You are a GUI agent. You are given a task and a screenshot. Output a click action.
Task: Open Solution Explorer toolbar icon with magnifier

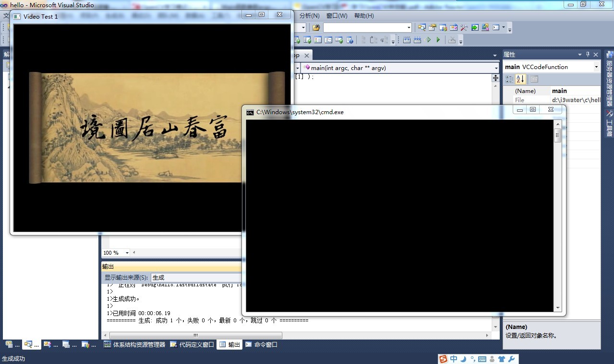(421, 28)
